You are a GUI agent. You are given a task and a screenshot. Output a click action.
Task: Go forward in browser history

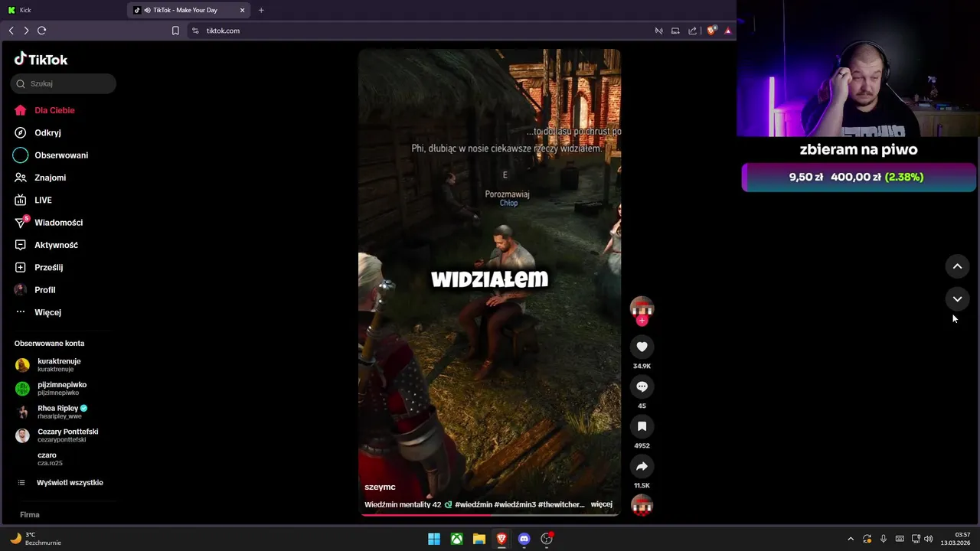[x=26, y=31]
